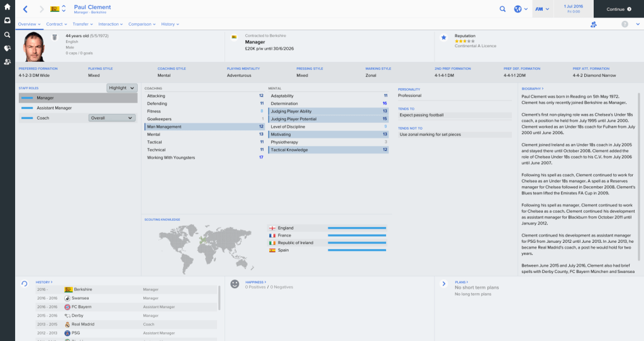Image resolution: width=644 pixels, height=341 pixels.
Task: Click the grey help question mark icon
Action: pos(625,24)
